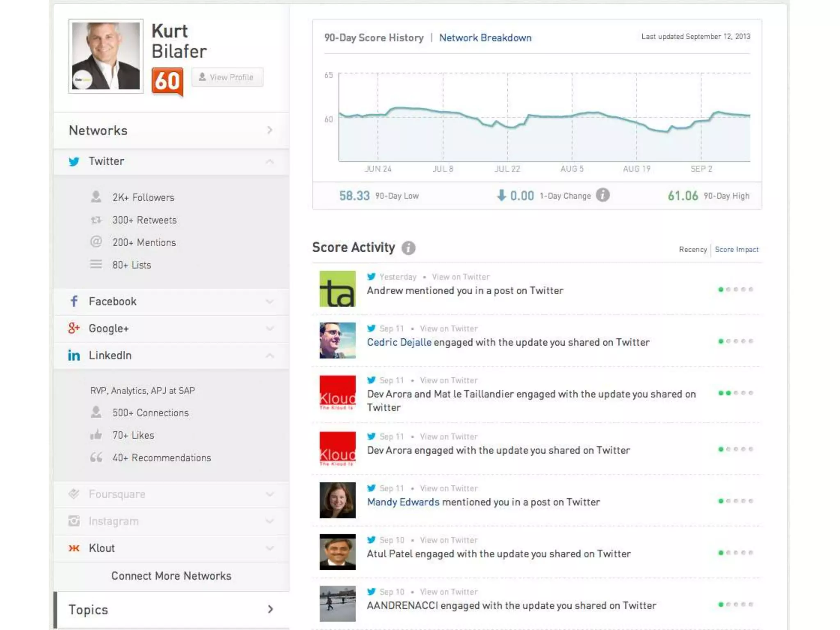840x630 pixels.
Task: Click the Facebook network icon
Action: click(x=74, y=301)
